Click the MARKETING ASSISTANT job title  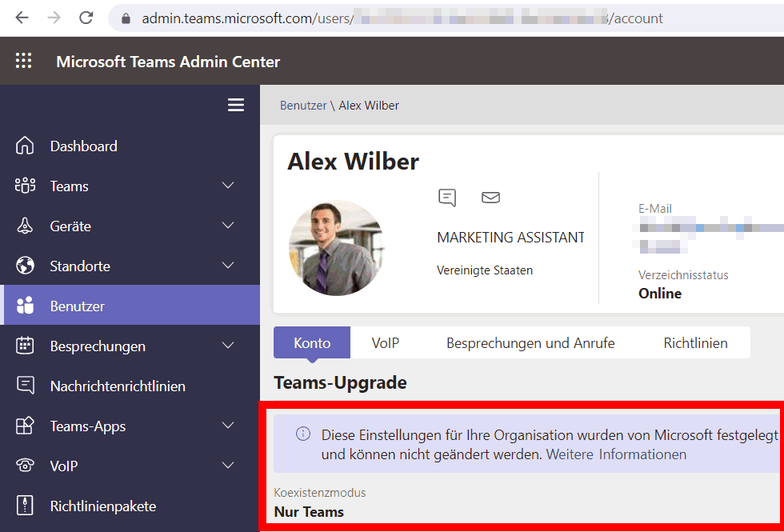(510, 237)
